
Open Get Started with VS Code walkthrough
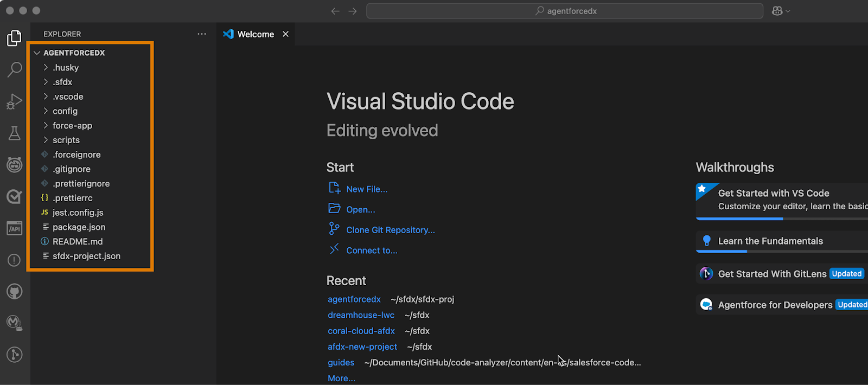[782, 201]
